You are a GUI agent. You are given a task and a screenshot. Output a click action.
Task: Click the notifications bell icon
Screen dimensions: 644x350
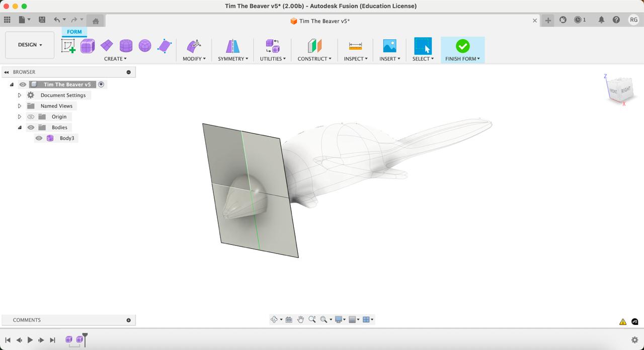pos(601,20)
